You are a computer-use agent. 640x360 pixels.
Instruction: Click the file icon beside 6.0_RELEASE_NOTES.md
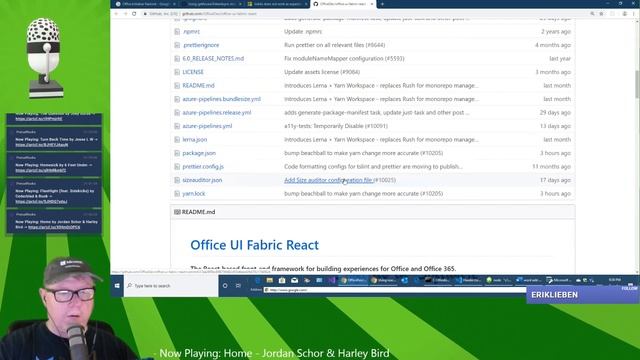(177, 58)
